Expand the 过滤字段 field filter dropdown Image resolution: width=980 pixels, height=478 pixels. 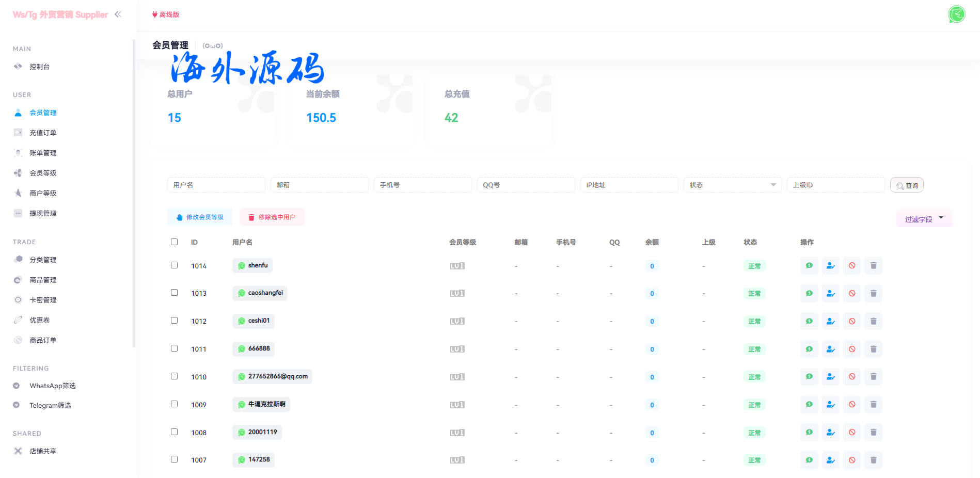(x=924, y=219)
